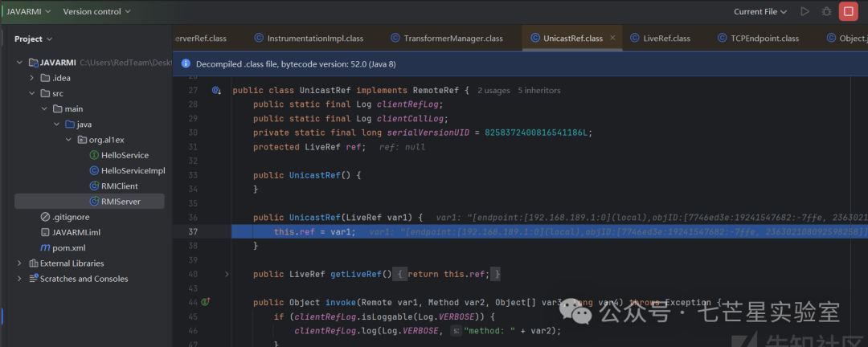Image resolution: width=868 pixels, height=347 pixels.
Task: Switch to the TransformerManager.class tab
Action: 447,39
